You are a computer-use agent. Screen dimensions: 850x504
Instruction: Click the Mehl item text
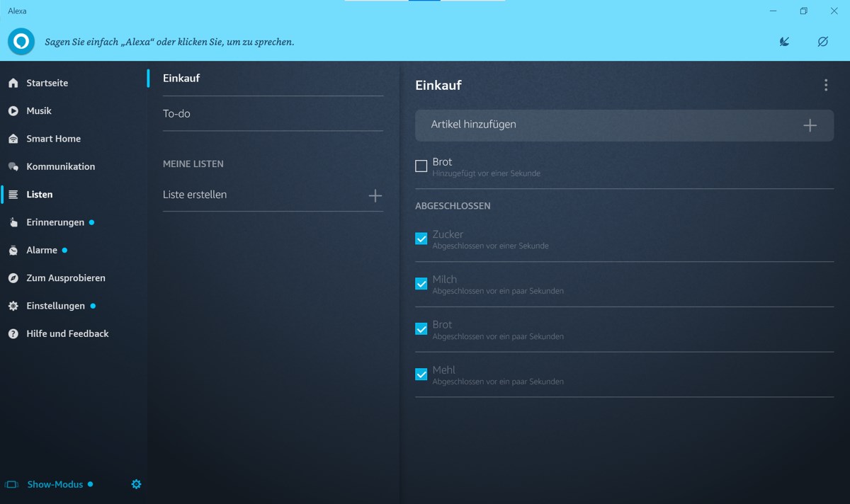[x=444, y=370]
